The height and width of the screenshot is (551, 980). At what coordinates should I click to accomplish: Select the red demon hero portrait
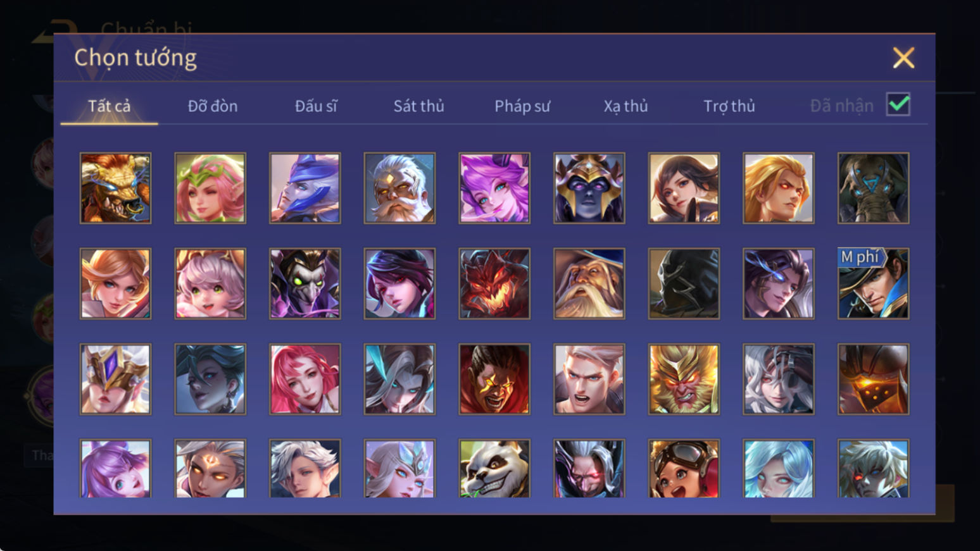[494, 283]
